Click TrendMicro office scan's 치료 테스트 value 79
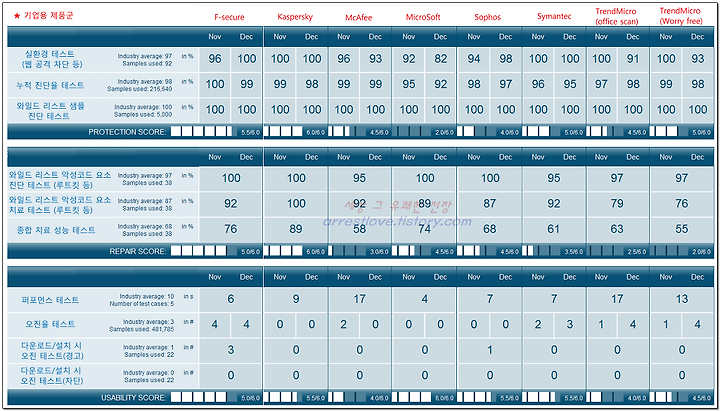 [617, 203]
